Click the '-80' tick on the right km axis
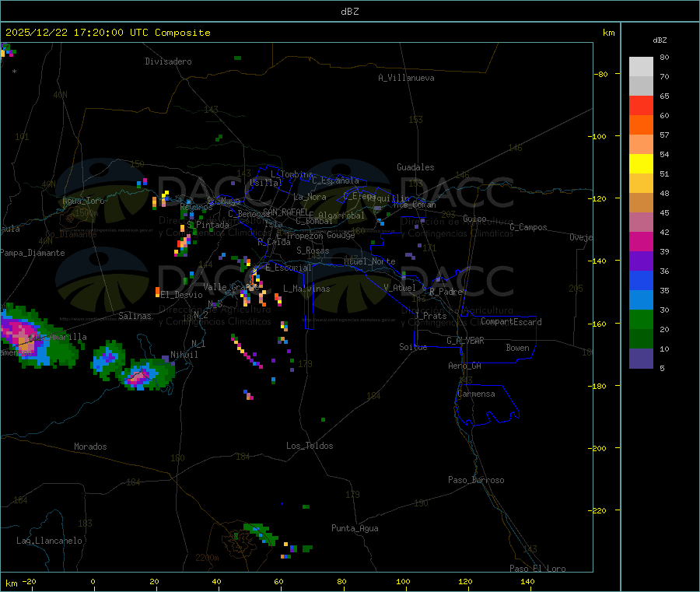Viewport: 700px width, 592px height. (x=601, y=74)
